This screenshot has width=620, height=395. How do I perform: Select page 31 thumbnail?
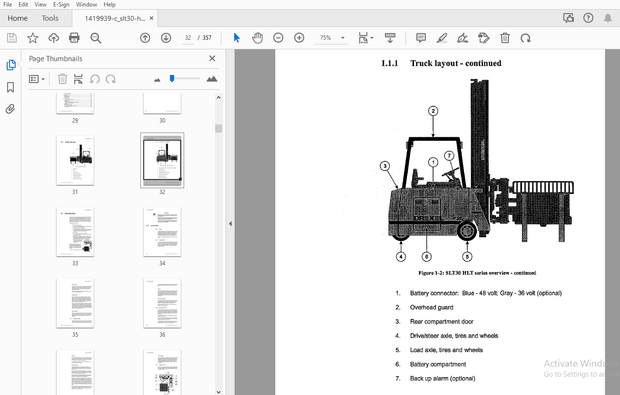(75, 160)
